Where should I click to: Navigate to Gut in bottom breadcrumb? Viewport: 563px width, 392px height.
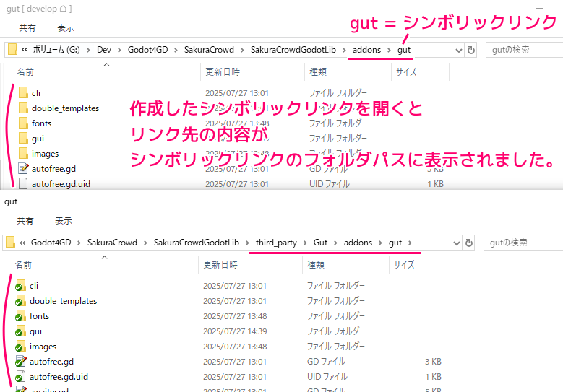320,243
